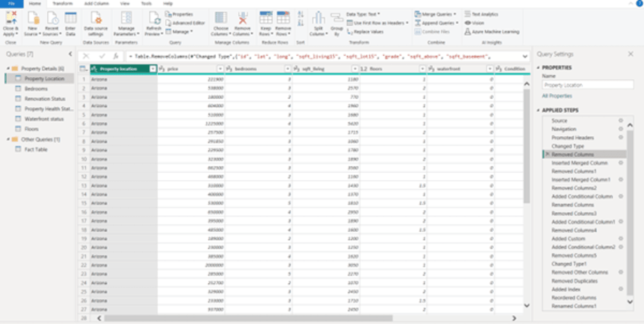
Task: Click the Group By icon
Action: coord(336,18)
